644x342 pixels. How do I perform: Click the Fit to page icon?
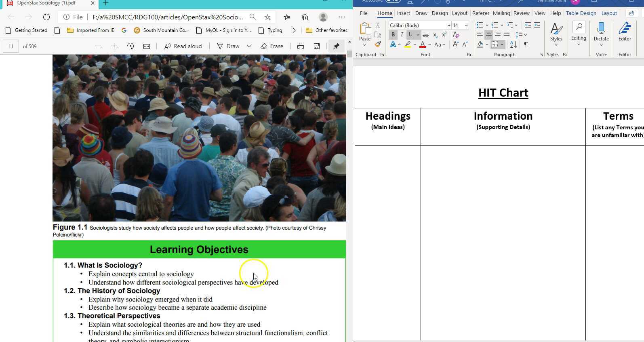tap(147, 46)
